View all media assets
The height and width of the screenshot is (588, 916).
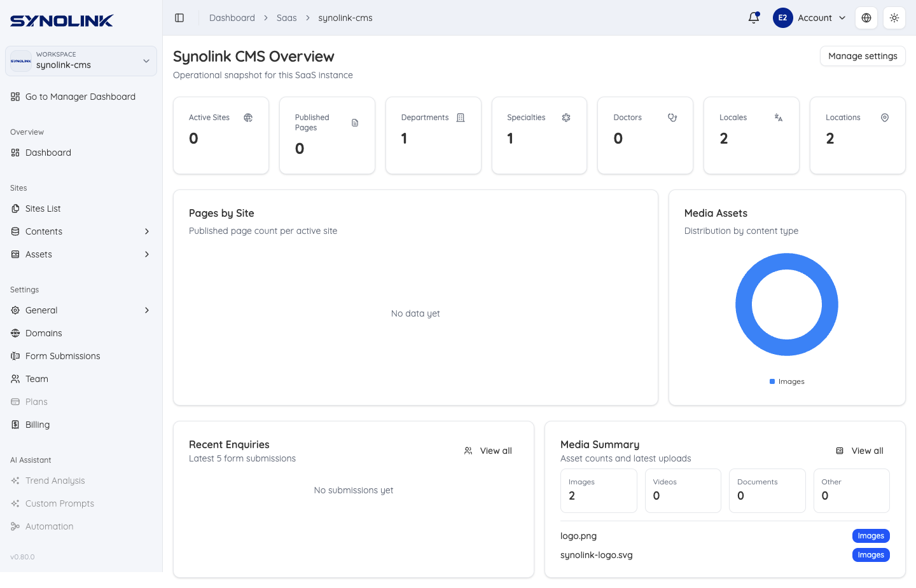tap(859, 451)
